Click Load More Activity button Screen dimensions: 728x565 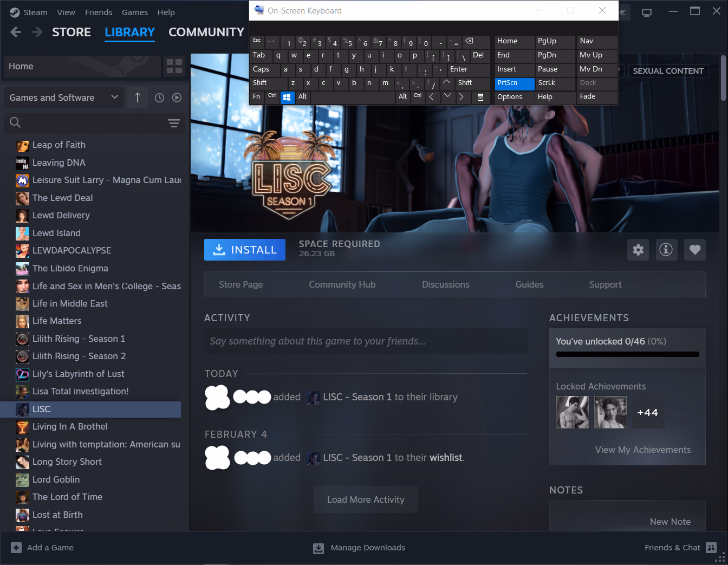coord(366,499)
